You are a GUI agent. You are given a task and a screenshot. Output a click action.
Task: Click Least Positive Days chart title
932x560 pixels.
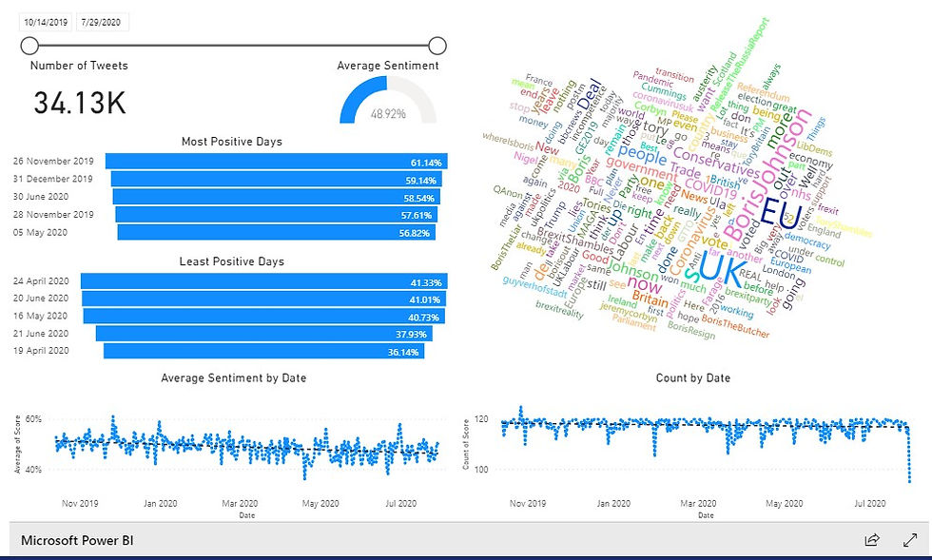pyautogui.click(x=232, y=261)
